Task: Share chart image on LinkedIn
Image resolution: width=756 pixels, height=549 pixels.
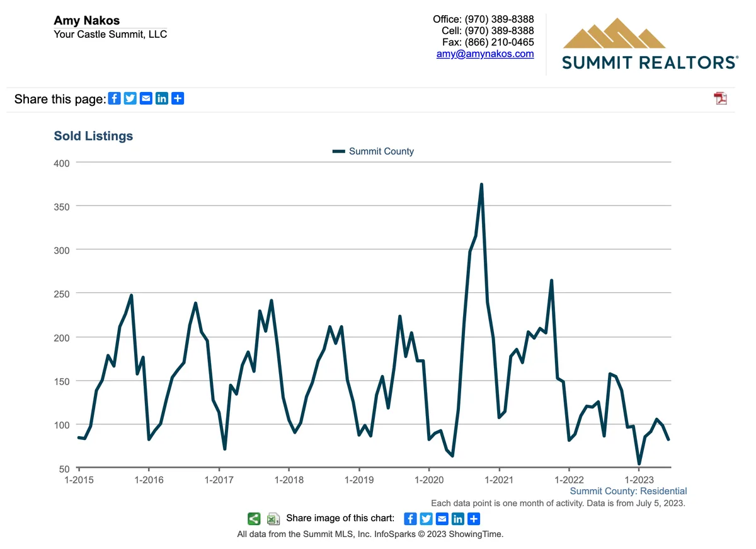Action: coord(457,519)
